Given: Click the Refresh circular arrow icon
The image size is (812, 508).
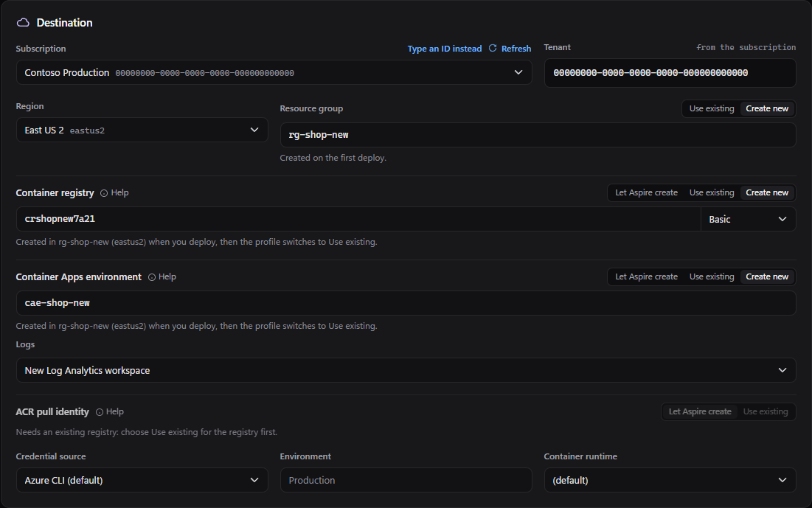Looking at the screenshot, I should click(493, 48).
